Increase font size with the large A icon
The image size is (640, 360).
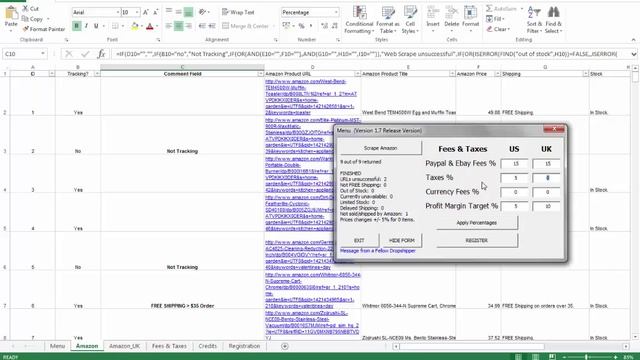(x=146, y=12)
